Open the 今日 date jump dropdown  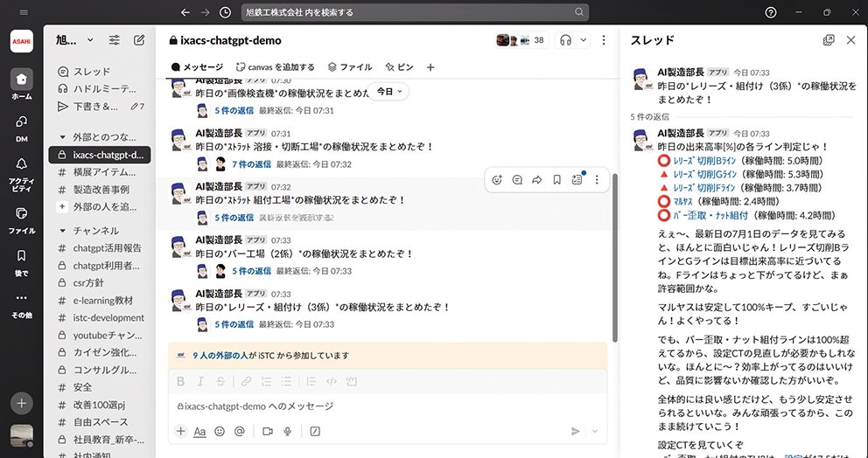pos(388,91)
